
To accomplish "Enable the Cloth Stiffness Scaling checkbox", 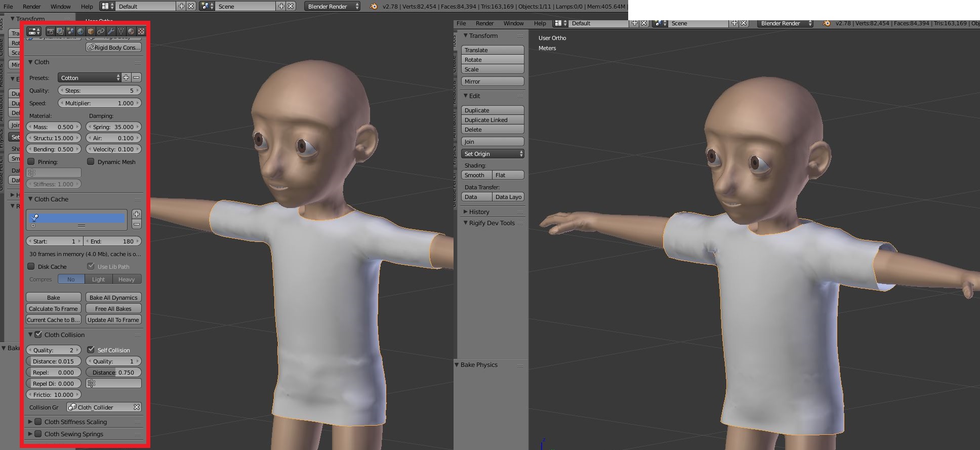I will [x=38, y=422].
